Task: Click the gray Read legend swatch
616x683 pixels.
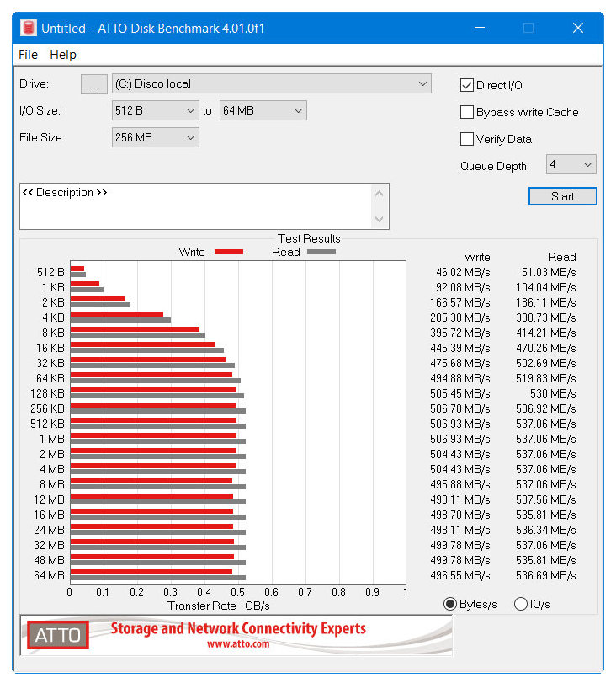Action: pos(321,252)
